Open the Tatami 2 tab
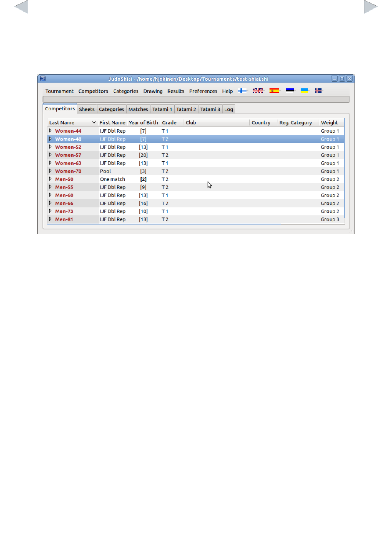This screenshot has width=392, height=555. pos(187,109)
